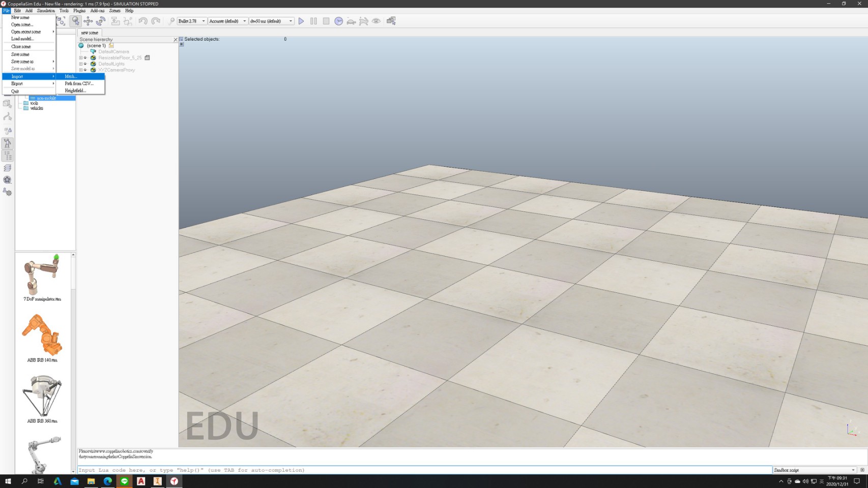Viewport: 868px width, 488px height.
Task: Click the main script icon next to scene 1
Action: point(111,45)
